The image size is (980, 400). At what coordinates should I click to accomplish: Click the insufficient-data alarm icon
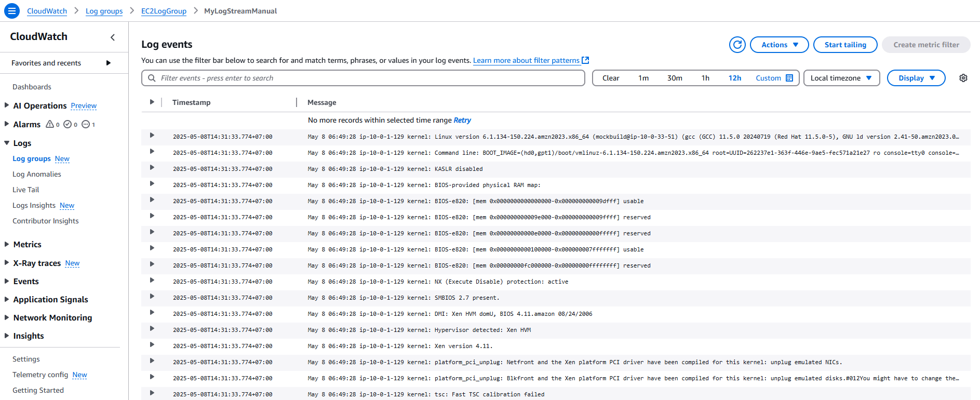(x=86, y=124)
